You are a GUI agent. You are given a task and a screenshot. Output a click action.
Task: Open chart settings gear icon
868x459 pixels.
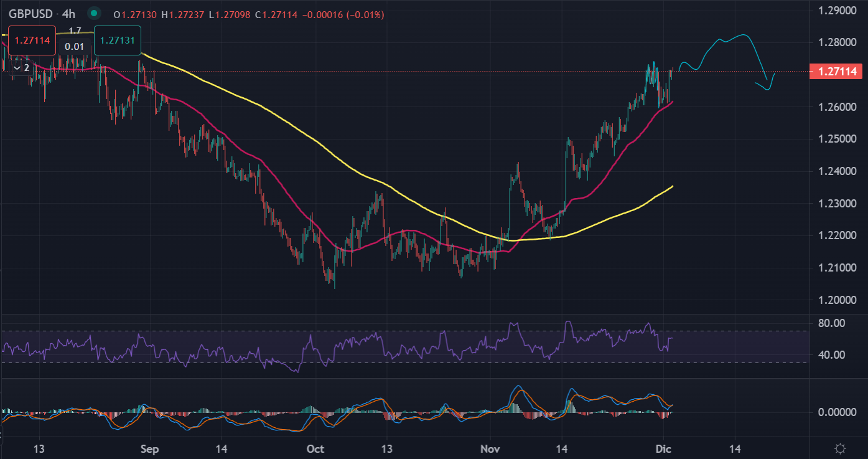840,448
